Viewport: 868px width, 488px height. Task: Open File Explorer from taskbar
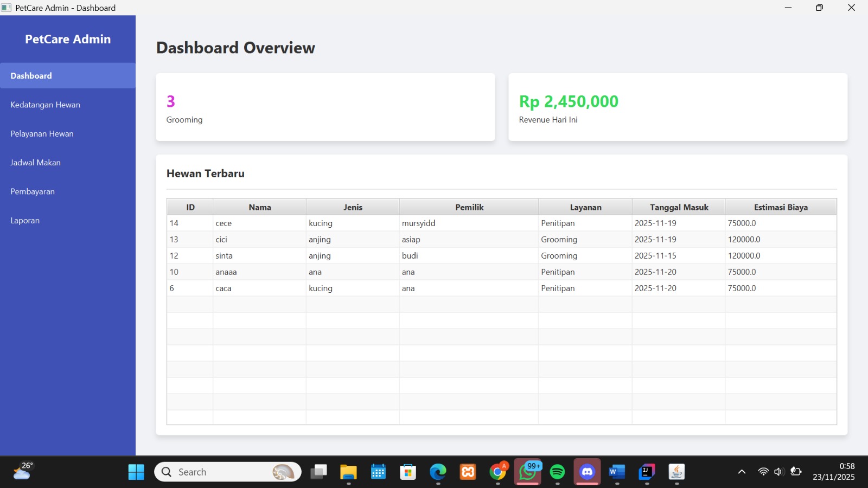tap(348, 472)
